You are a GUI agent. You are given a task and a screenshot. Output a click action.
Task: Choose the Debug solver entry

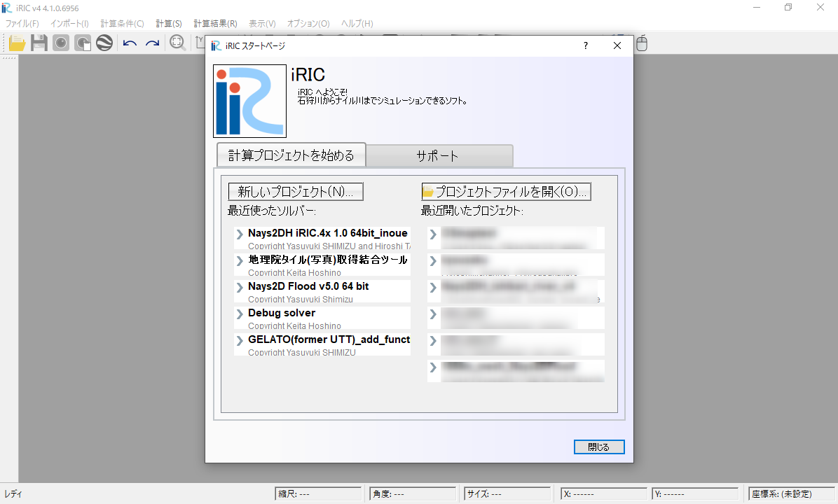[322, 318]
